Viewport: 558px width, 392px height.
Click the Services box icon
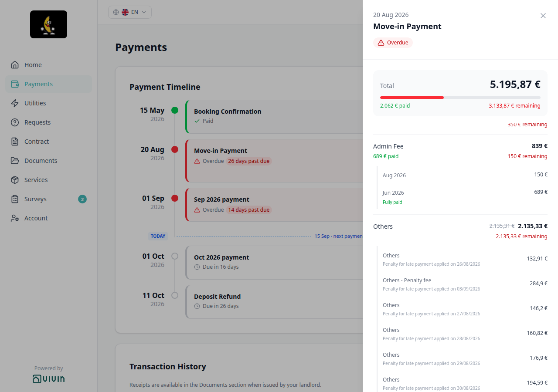coord(15,180)
